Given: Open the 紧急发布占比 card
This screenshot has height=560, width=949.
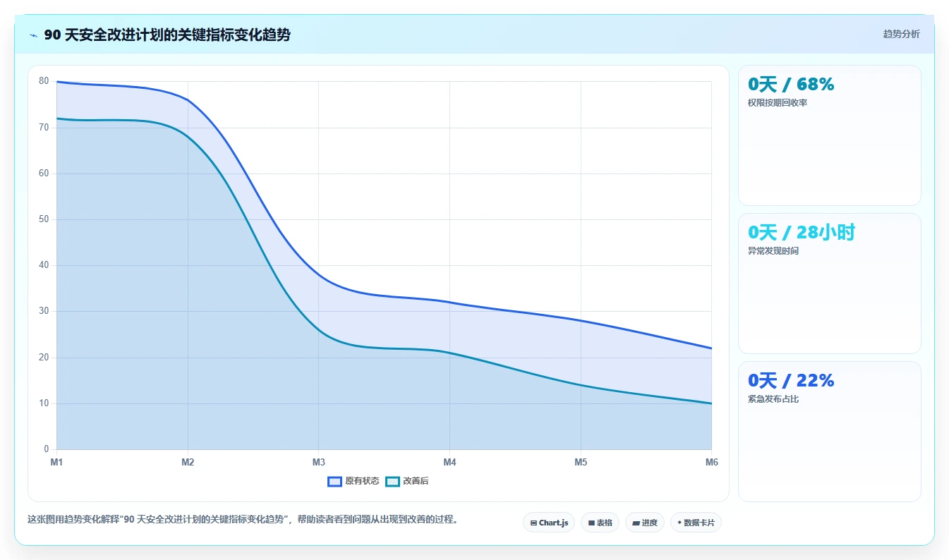Looking at the screenshot, I should tap(829, 432).
